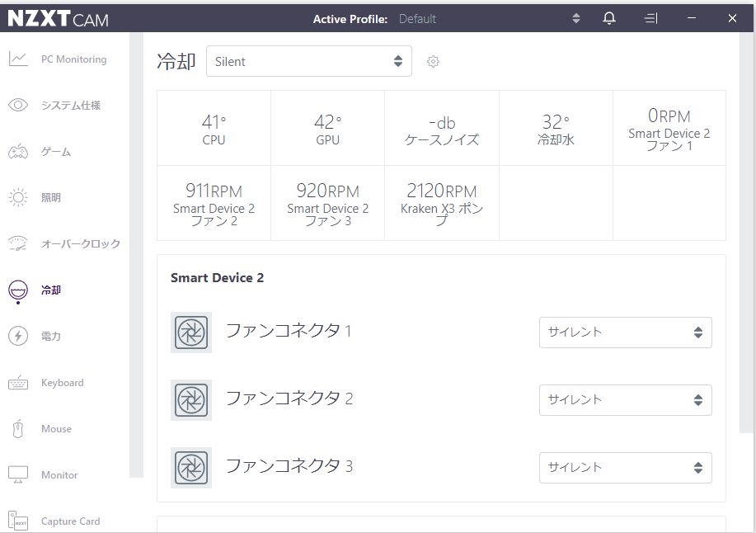The height and width of the screenshot is (533, 756).
Task: Go to the ゲーム section label
Action: pos(56,152)
